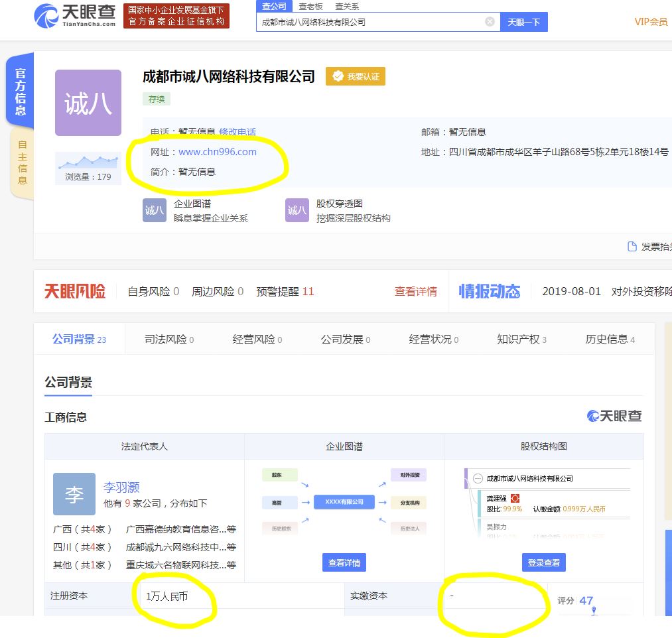Click the 存续 status tag
This screenshot has height=638, width=672.
[157, 99]
